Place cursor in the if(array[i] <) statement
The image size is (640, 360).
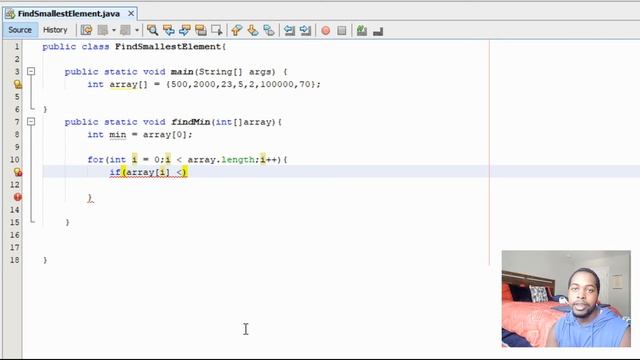[149, 172]
